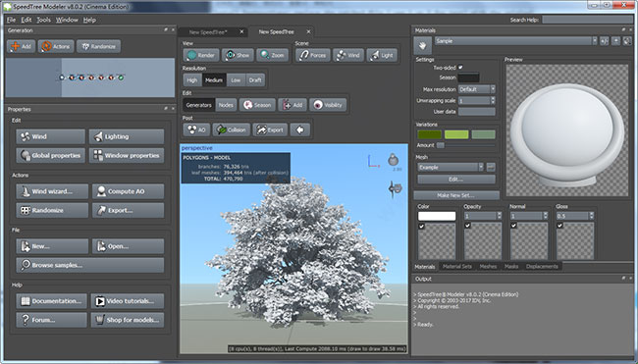Click the Light scene button
The image size is (638, 364).
[382, 55]
